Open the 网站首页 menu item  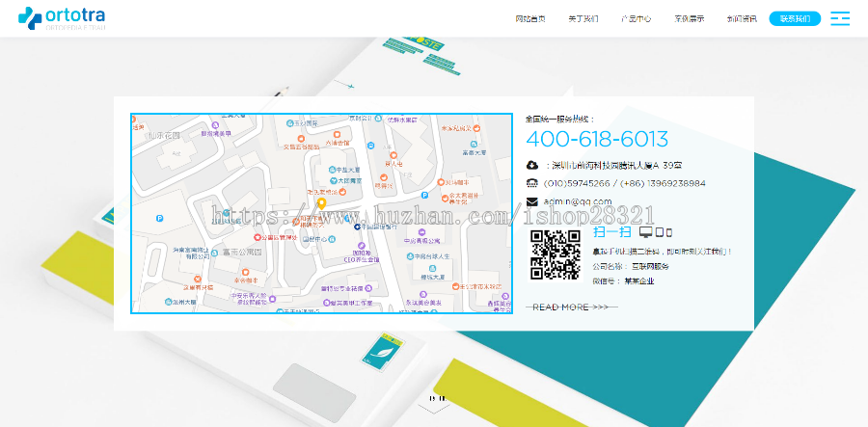pyautogui.click(x=530, y=18)
